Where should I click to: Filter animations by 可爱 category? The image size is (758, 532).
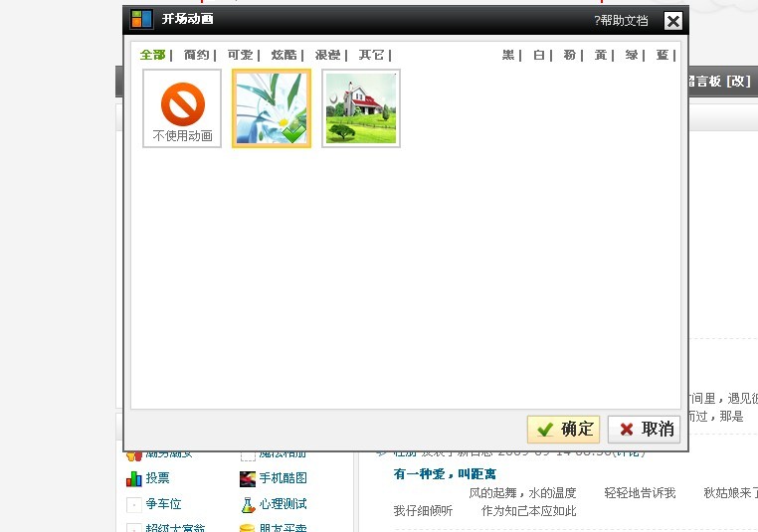click(x=241, y=55)
